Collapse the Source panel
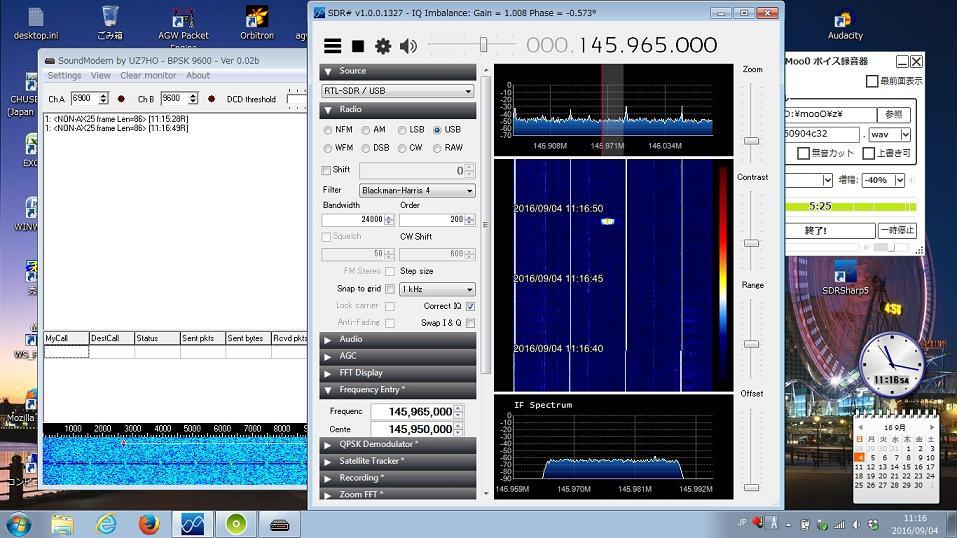 click(x=397, y=71)
